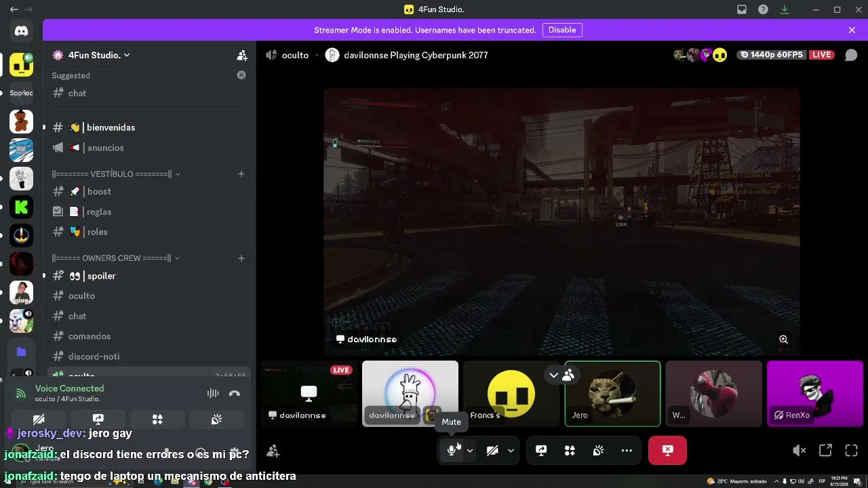Image resolution: width=868 pixels, height=488 pixels.
Task: Share your screen from the call bar
Action: 541,451
